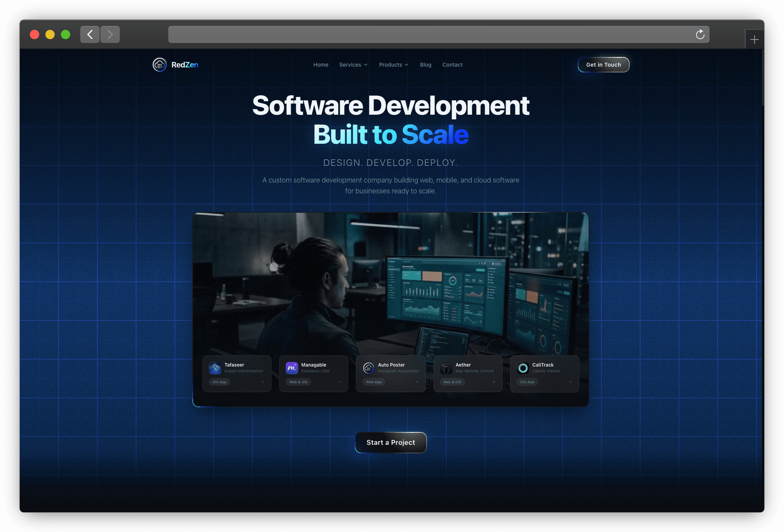The image size is (784, 532).
Task: Select the Managable title text
Action: pyautogui.click(x=314, y=365)
